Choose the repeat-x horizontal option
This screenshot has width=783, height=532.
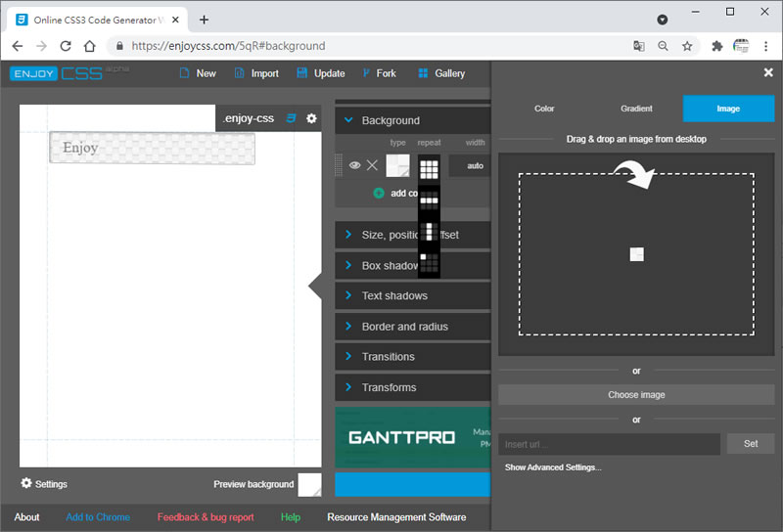pyautogui.click(x=429, y=200)
